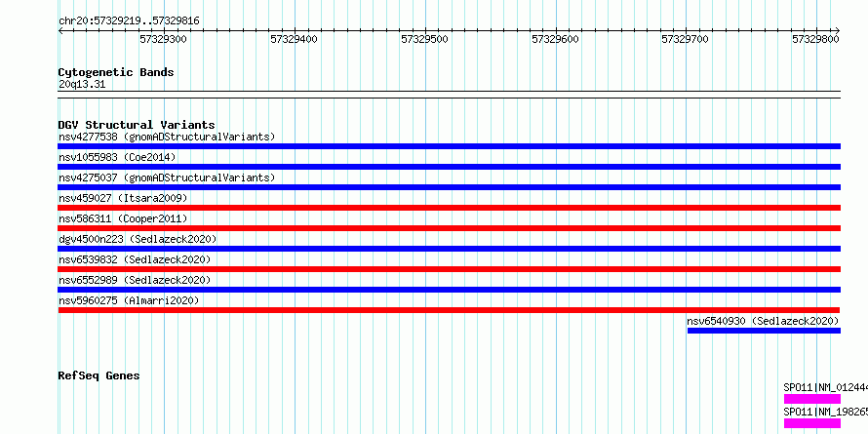868x434 pixels.
Task: Click the RefSeq Genes track heading
Action: [x=99, y=375]
